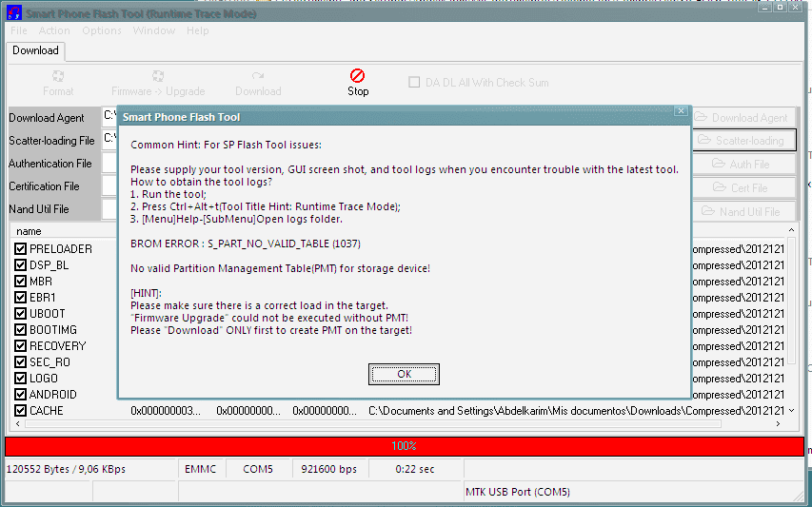Uncheck the UBOOT partition checkbox

20,314
